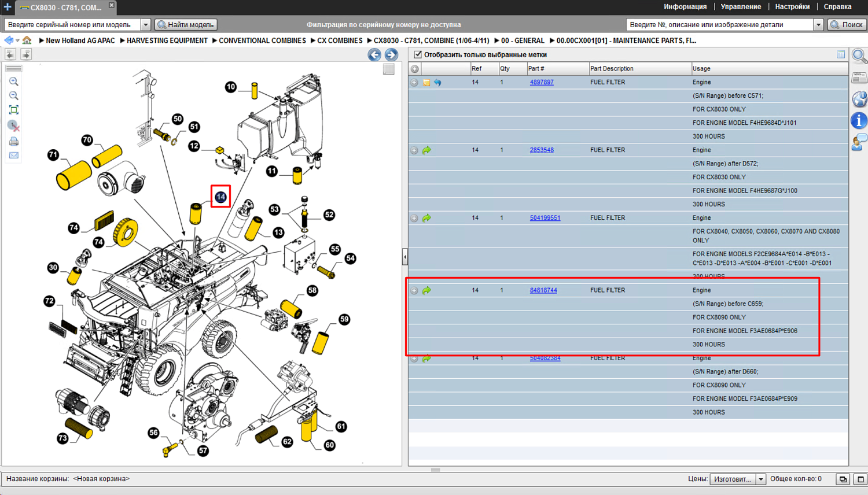Go to the previous illustration

point(374,55)
